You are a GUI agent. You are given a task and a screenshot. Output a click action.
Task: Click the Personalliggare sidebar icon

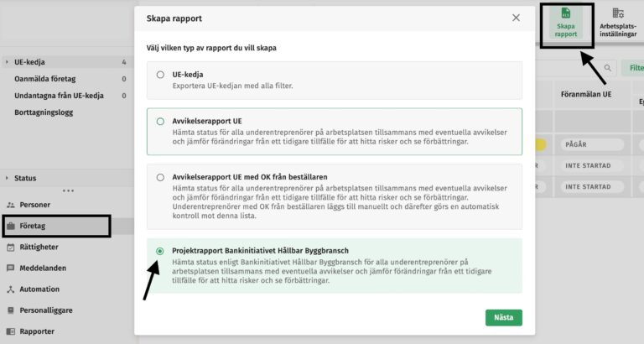(10, 310)
